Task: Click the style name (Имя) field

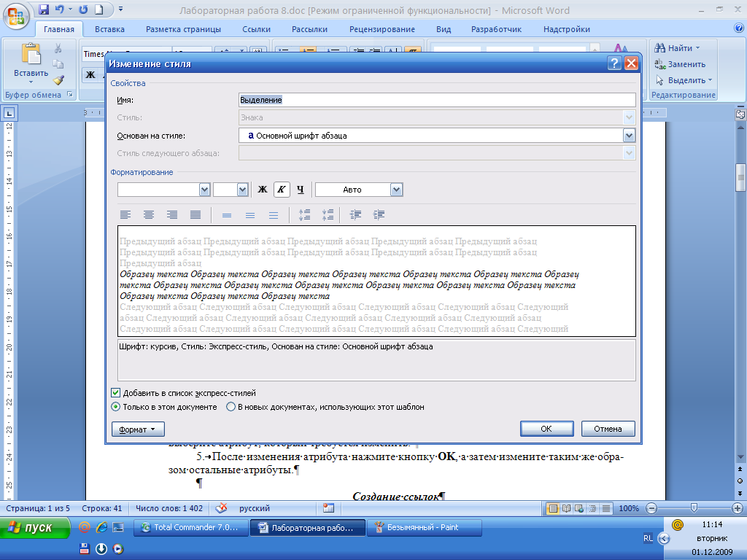Action: 437,100
